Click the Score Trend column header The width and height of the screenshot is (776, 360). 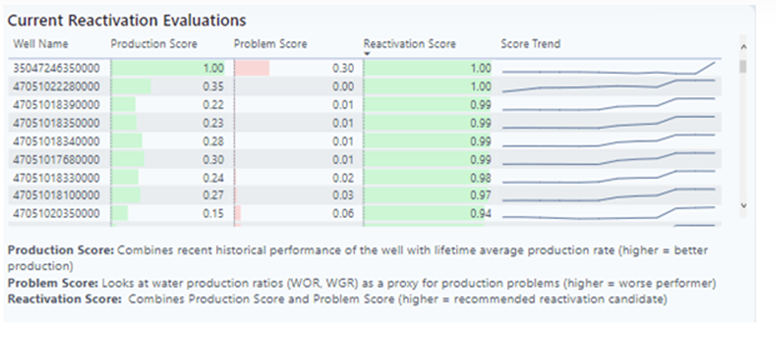tap(531, 44)
